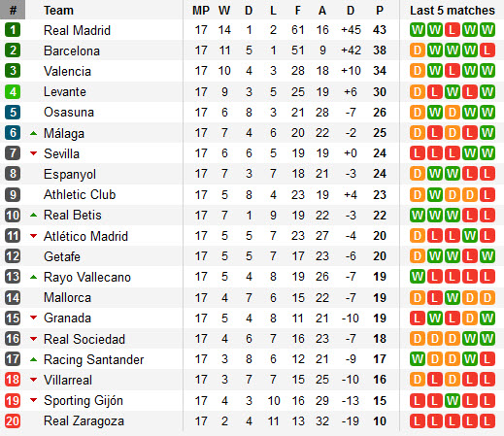504x436 pixels.
Task: Sort by the P points column header
Action: 380,11
